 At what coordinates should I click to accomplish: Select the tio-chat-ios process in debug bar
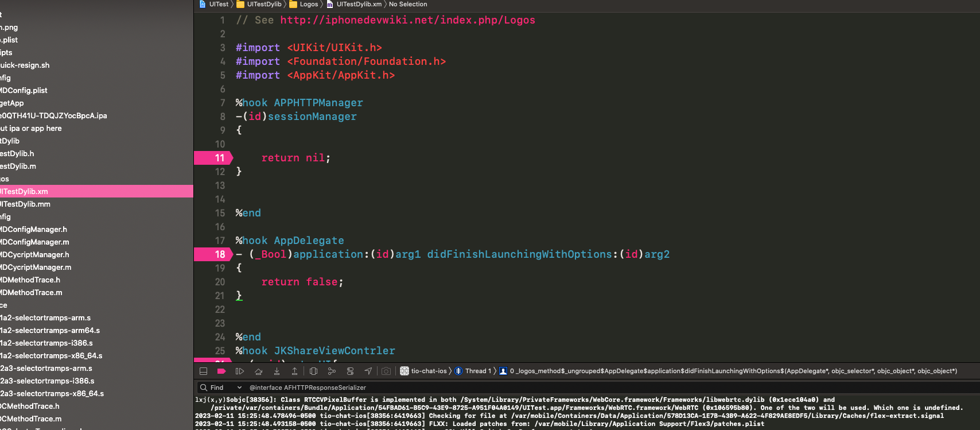tap(423, 371)
